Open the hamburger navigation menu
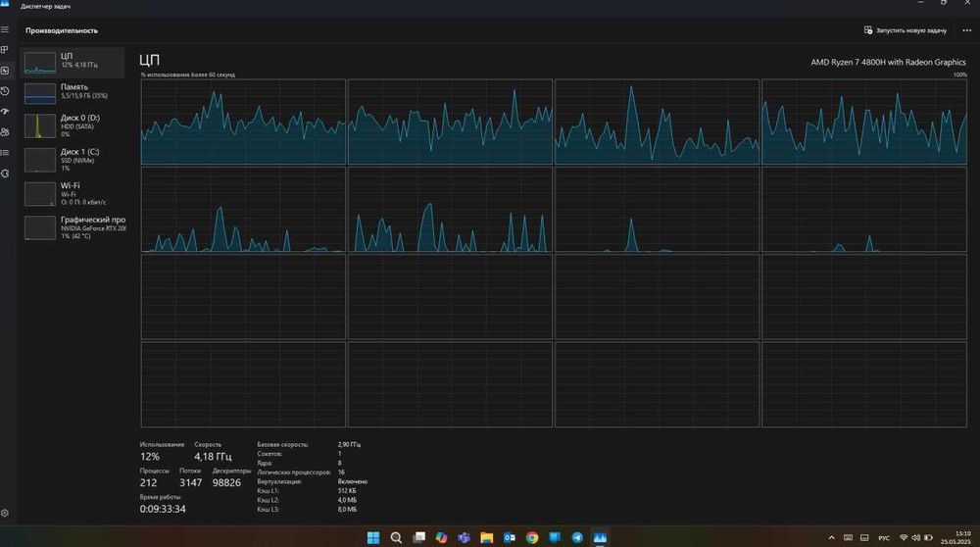 (5, 30)
